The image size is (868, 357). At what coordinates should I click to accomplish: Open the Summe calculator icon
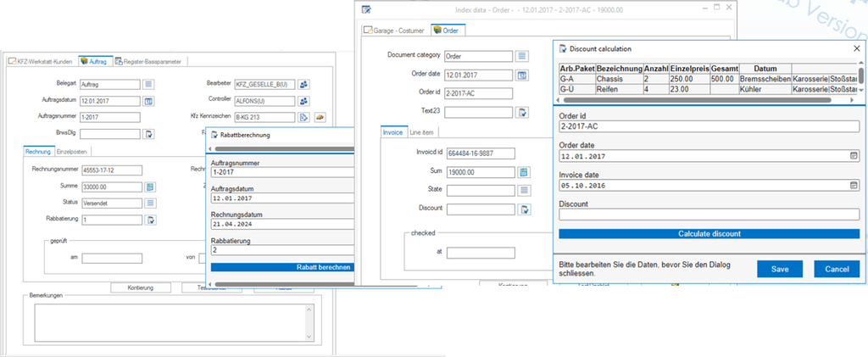coord(151,187)
